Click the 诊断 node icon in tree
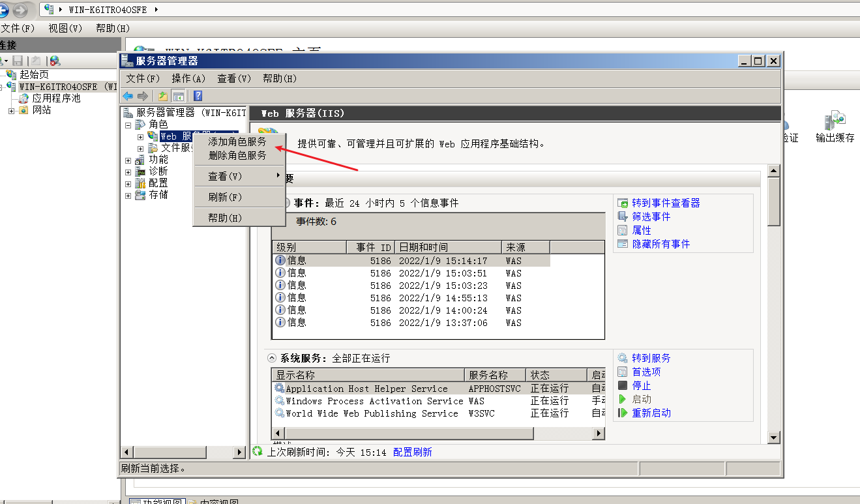Screen dimensions: 860x504 140,171
